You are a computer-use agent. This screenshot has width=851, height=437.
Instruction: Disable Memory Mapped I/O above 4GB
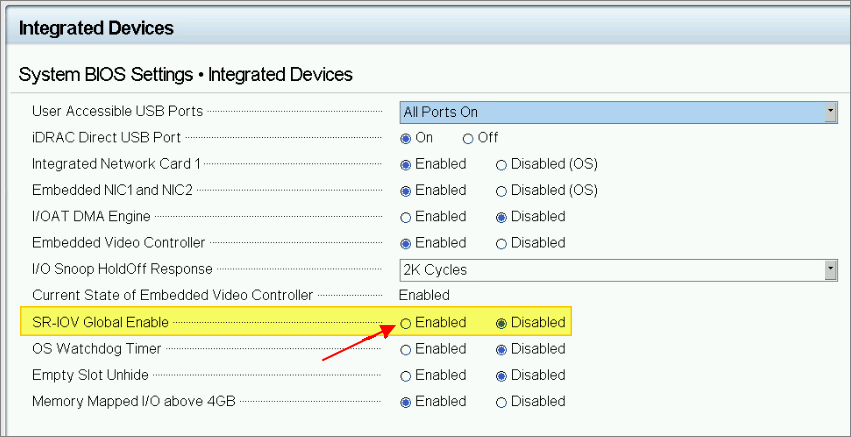pos(502,402)
